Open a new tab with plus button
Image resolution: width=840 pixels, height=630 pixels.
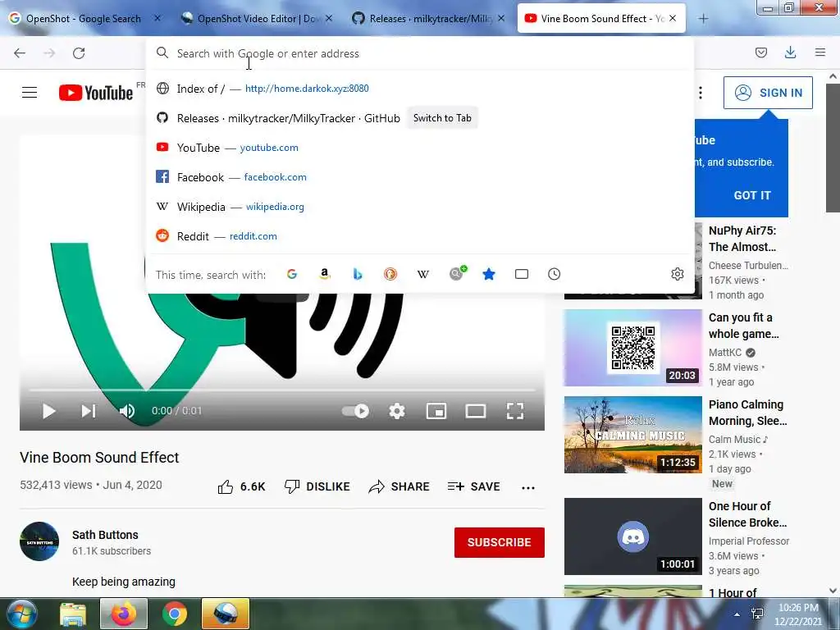coord(703,19)
